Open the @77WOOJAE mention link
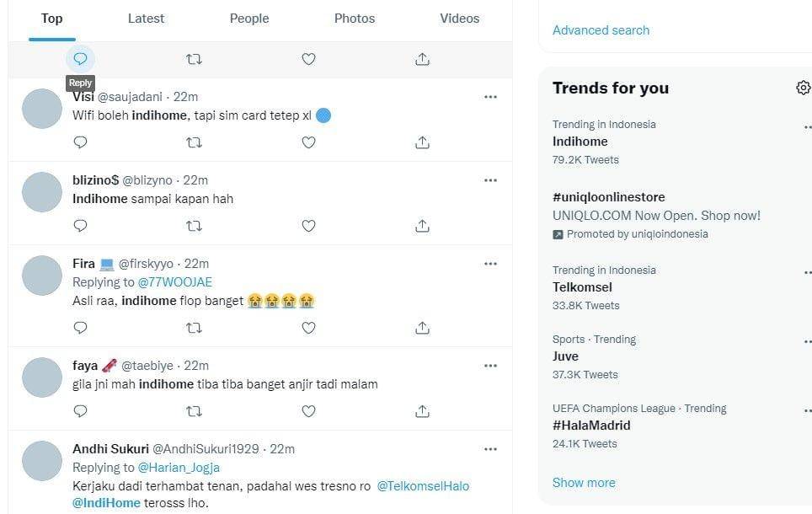This screenshot has width=812, height=514. coord(175,282)
